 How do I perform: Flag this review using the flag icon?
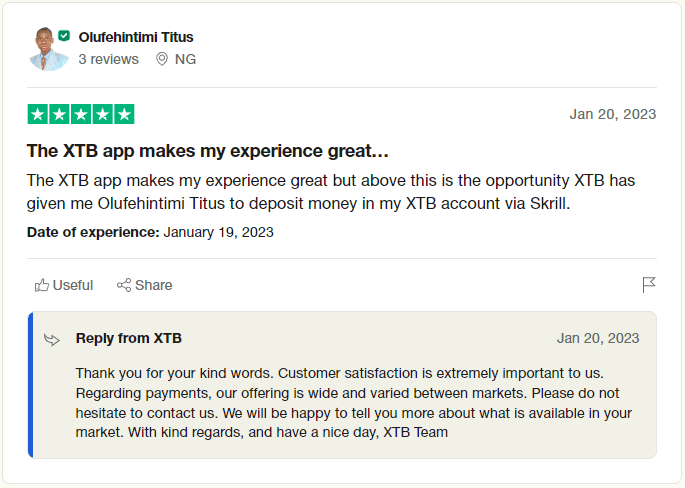(x=649, y=285)
